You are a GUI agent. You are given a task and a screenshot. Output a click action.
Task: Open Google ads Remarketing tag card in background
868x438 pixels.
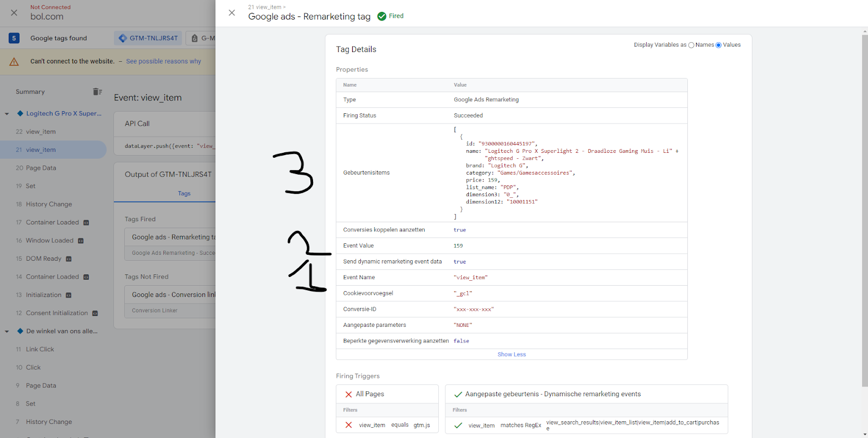pos(170,245)
